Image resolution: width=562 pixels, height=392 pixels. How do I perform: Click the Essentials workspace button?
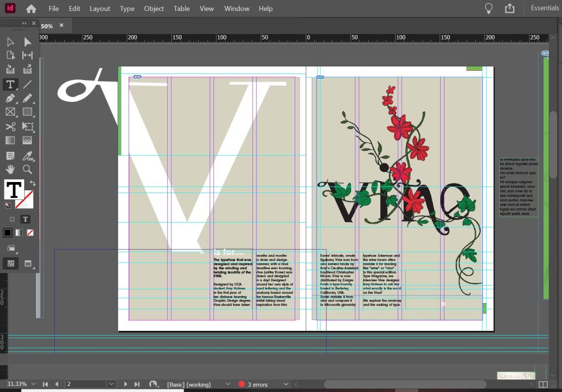(544, 8)
